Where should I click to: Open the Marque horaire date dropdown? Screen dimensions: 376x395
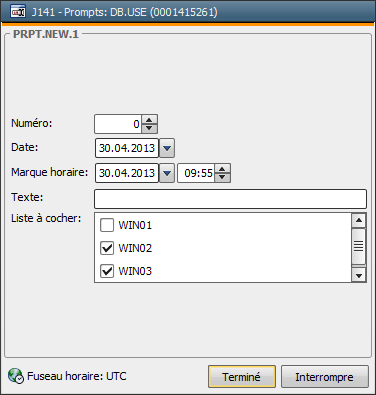point(167,173)
